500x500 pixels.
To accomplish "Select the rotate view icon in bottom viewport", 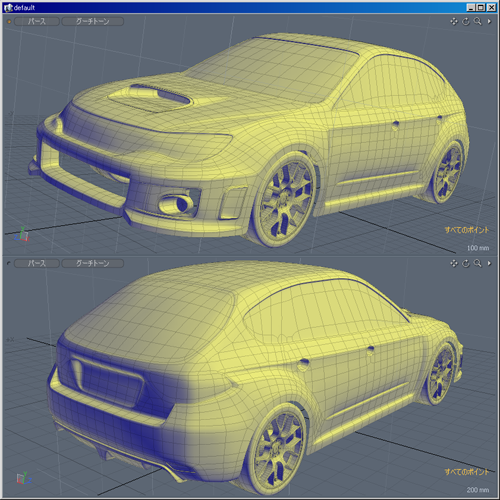I will [466, 263].
